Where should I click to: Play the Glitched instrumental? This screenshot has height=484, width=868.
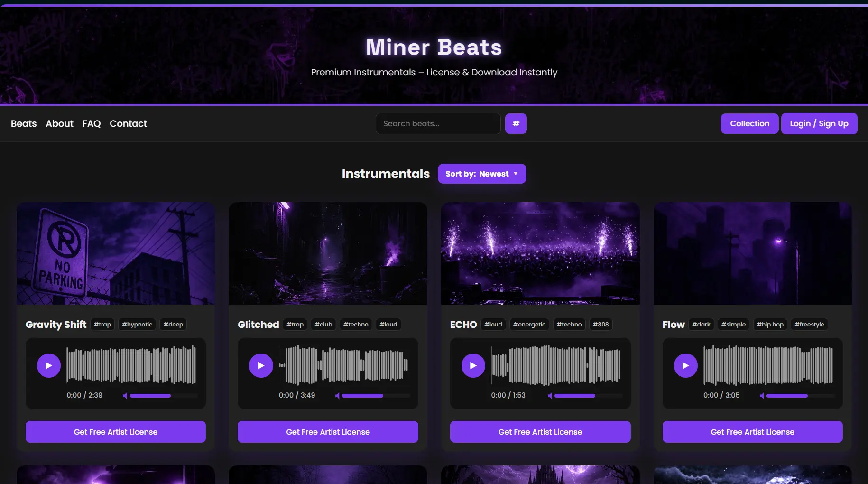click(x=261, y=365)
